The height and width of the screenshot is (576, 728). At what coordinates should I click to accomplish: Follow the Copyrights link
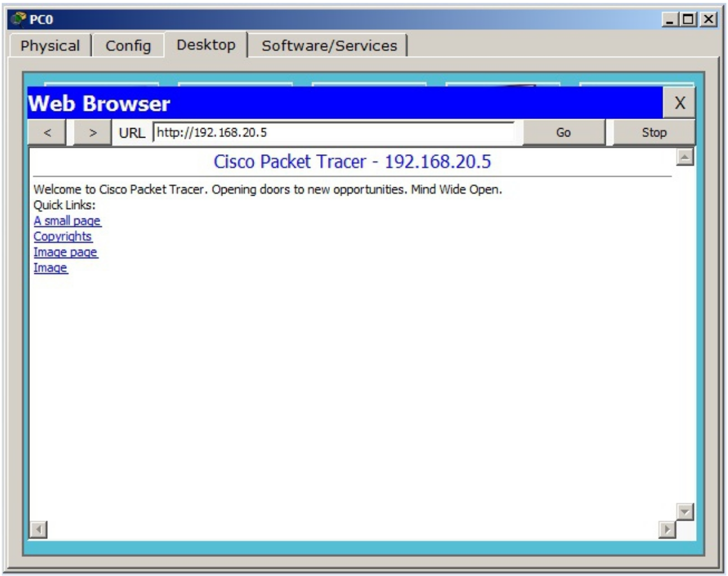62,237
